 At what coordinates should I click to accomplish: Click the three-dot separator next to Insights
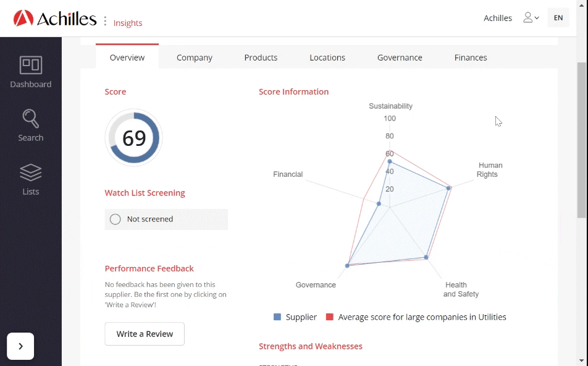click(x=105, y=21)
